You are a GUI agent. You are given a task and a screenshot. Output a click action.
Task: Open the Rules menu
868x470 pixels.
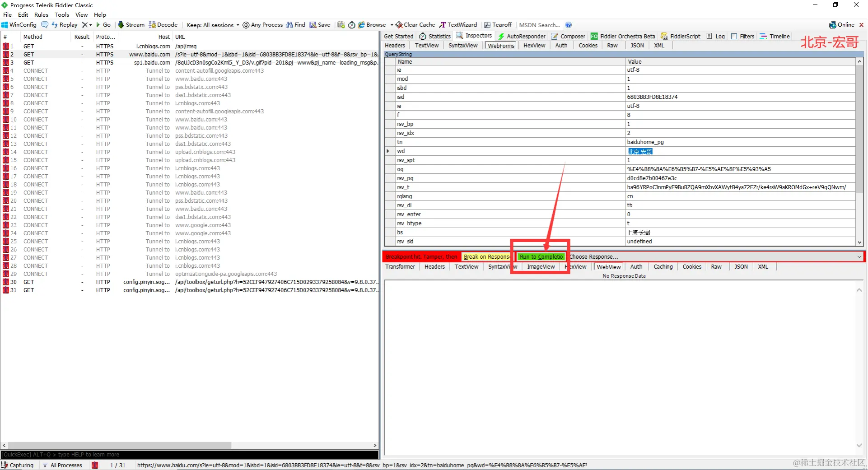point(41,14)
